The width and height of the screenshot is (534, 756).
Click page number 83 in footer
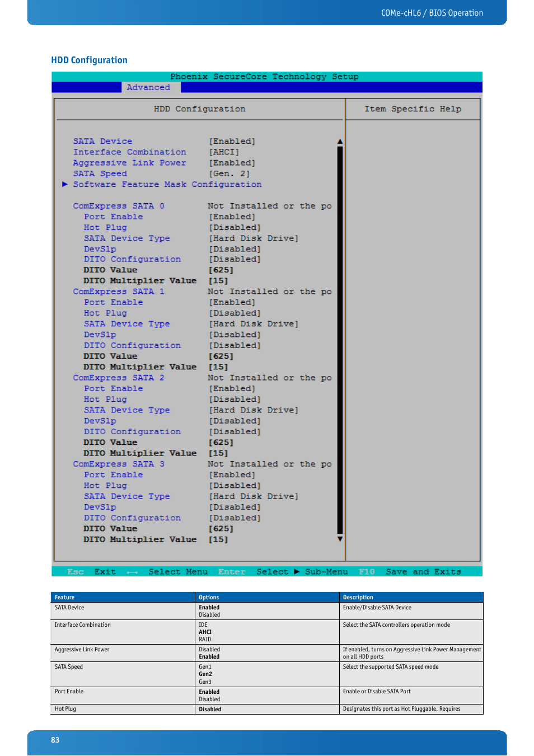(55, 740)
